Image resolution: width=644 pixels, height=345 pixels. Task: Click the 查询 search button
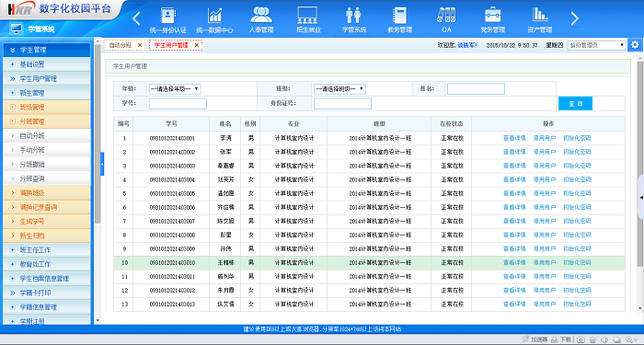[575, 103]
